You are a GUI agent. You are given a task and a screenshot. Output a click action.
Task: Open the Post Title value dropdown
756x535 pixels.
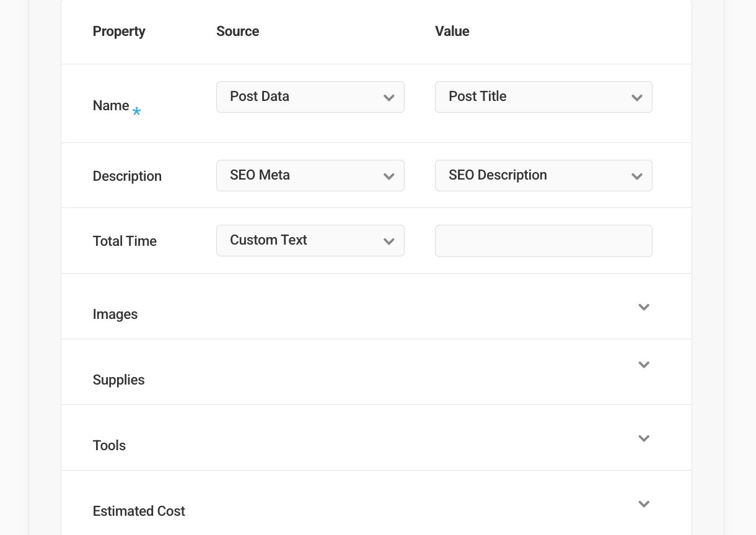tap(543, 97)
